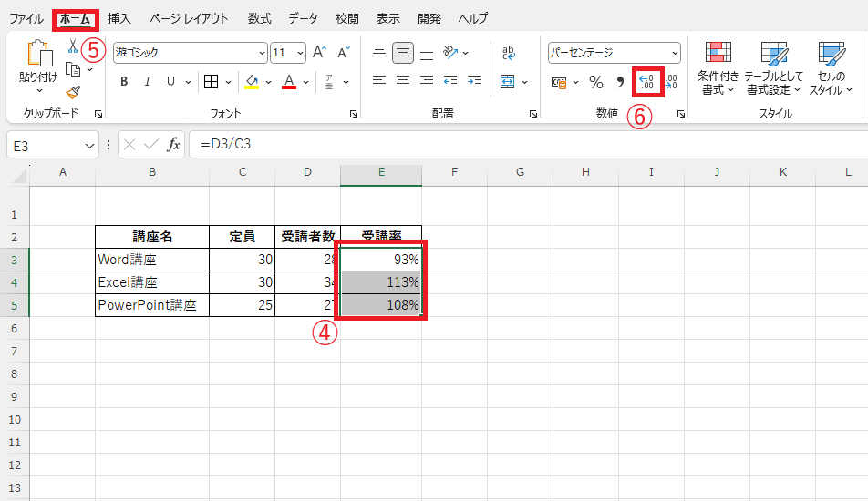
Task: Open the font group dialog launcher
Action: (x=353, y=114)
